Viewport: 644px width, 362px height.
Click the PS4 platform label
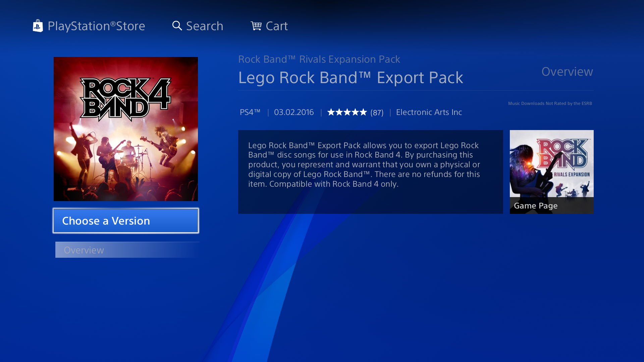250,112
